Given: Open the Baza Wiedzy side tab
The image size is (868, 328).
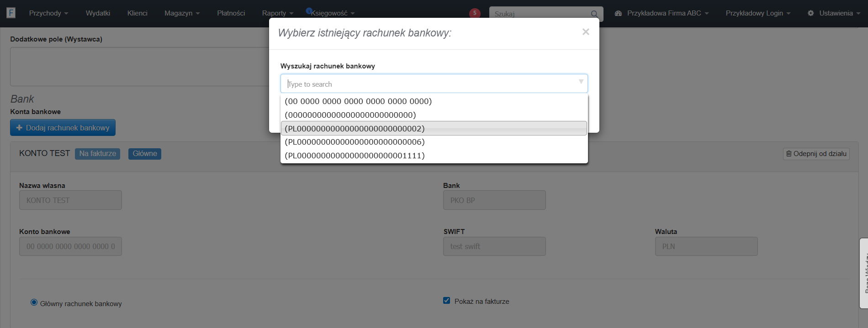Looking at the screenshot, I should [x=864, y=274].
